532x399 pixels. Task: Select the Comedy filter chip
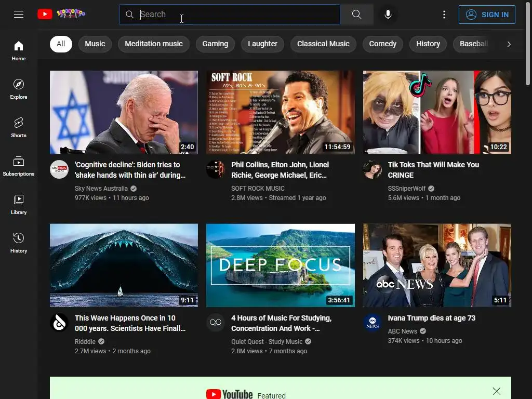click(x=383, y=44)
